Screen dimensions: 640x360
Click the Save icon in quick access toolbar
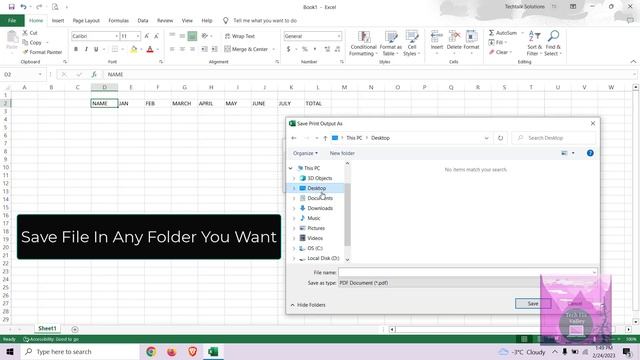click(x=11, y=7)
